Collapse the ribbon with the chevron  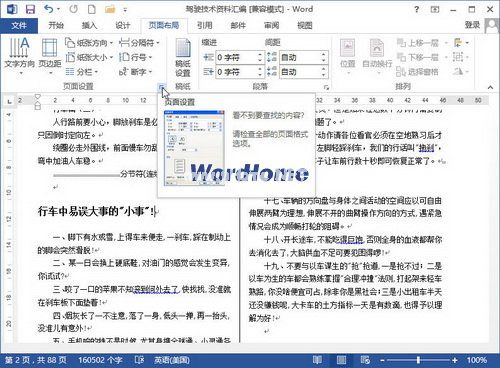(x=490, y=87)
